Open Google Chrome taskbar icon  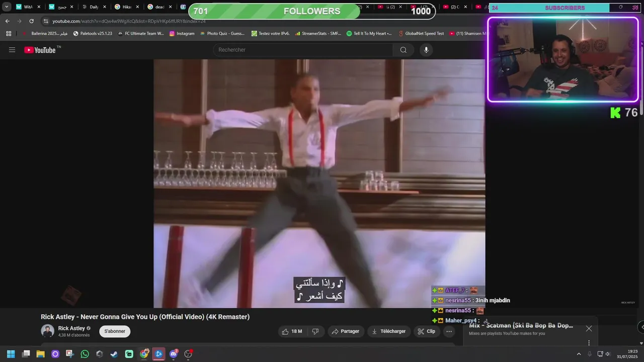144,354
